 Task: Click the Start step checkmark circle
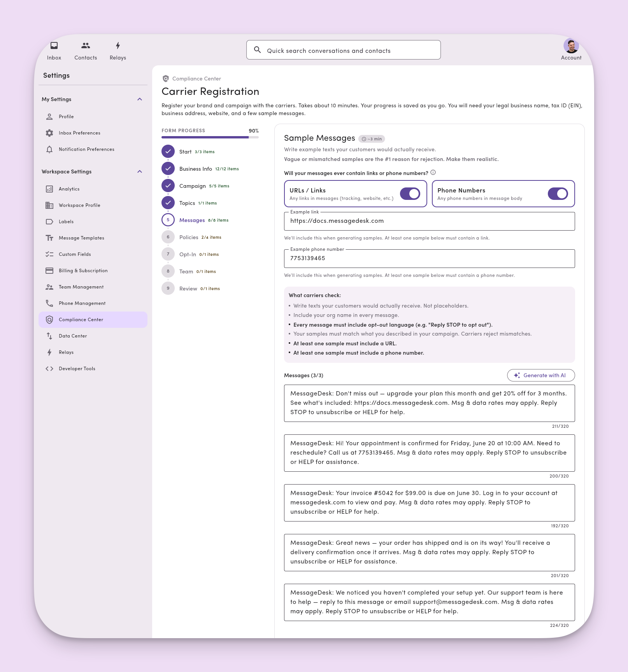click(x=168, y=151)
